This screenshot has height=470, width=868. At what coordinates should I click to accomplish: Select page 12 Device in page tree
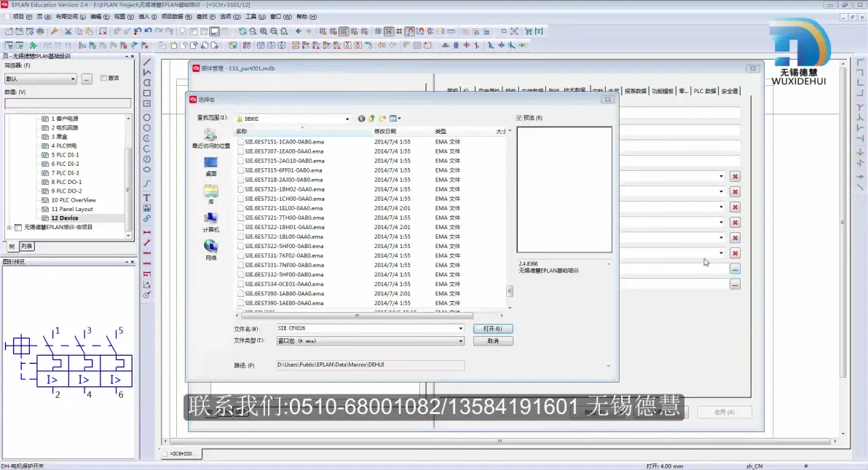click(64, 218)
